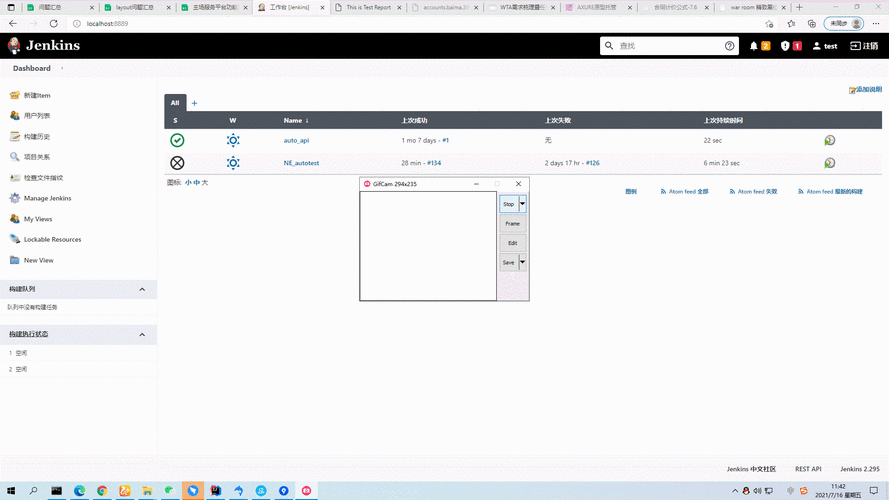Open Atom feed 最新的构建
This screenshot has height=500, width=889.
click(x=830, y=192)
